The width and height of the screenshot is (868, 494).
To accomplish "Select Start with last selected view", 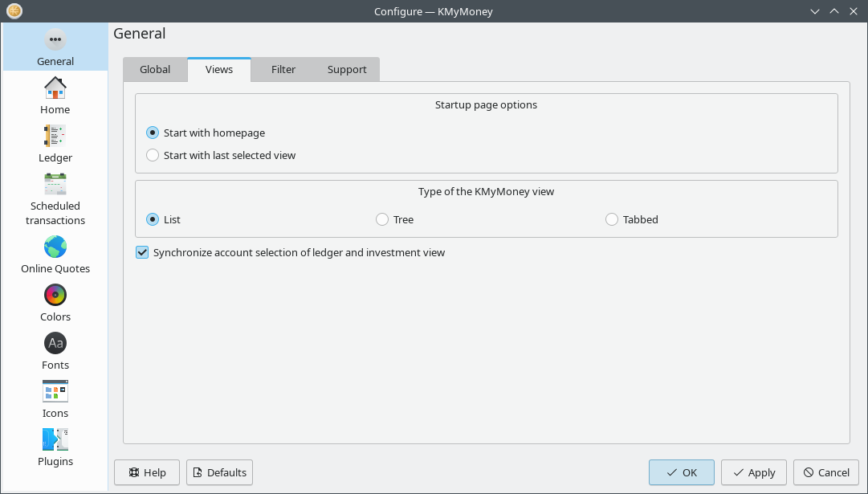I will tap(153, 155).
